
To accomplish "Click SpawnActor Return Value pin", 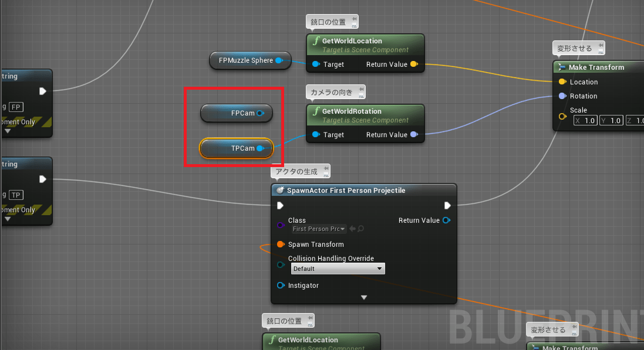I will 446,220.
